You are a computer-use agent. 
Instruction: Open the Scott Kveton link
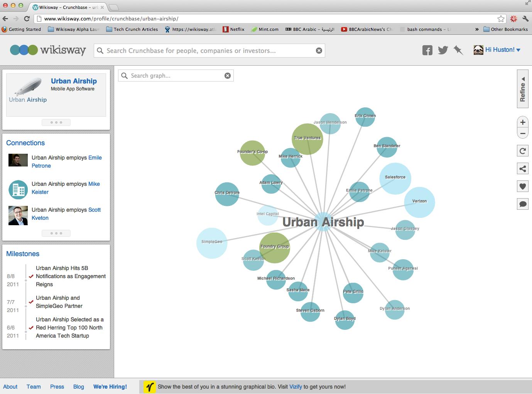coord(66,214)
